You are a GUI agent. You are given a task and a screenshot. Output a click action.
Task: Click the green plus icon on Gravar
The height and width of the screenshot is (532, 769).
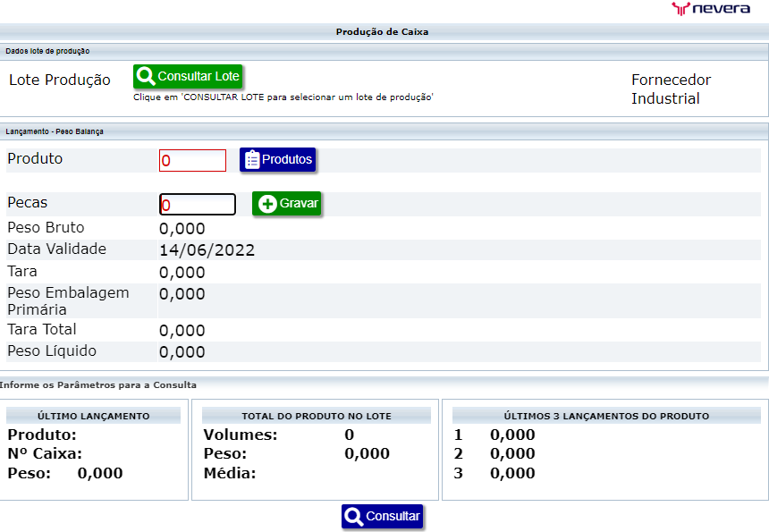pyautogui.click(x=267, y=203)
